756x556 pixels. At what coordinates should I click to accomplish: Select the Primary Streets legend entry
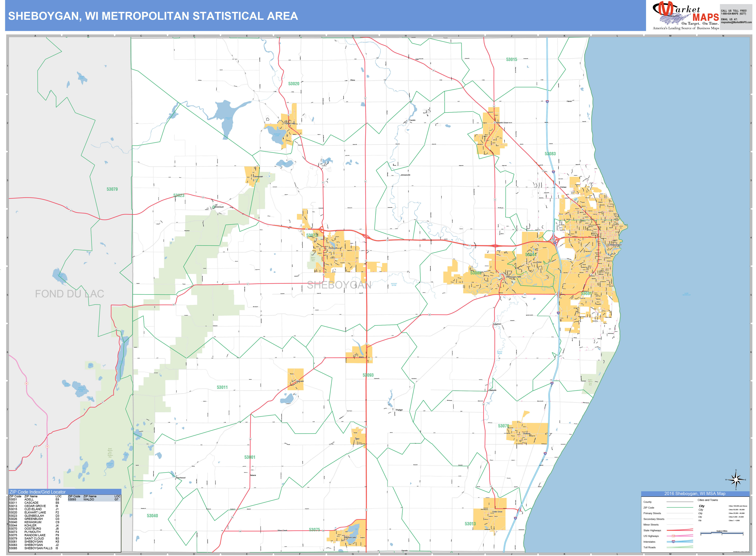[652, 513]
